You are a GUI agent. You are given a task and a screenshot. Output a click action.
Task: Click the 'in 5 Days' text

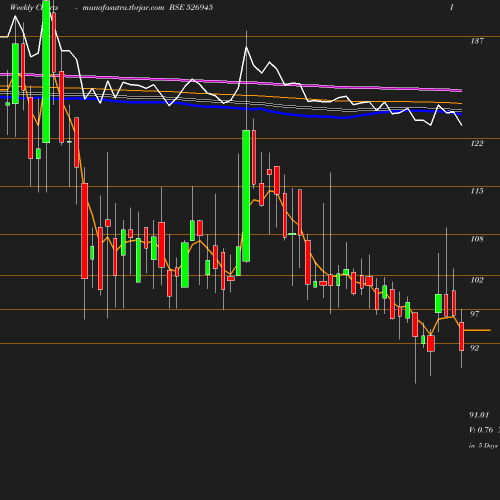[x=483, y=445]
